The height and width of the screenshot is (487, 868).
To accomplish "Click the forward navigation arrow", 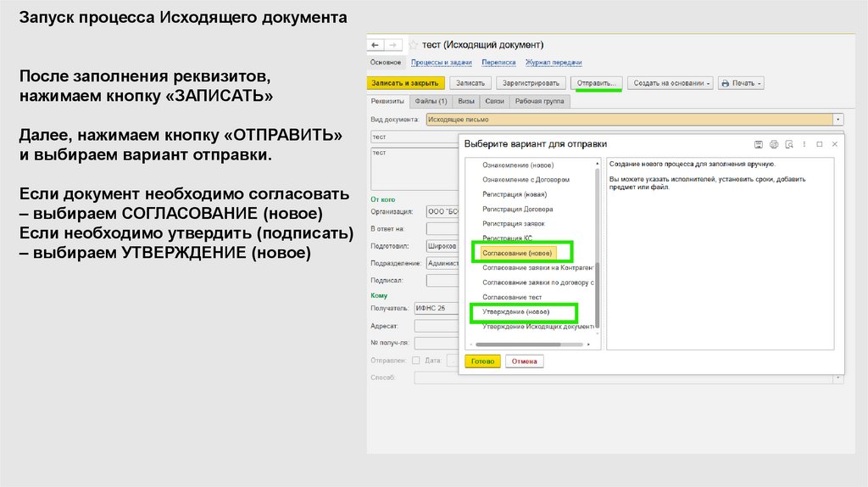I will click(x=394, y=44).
